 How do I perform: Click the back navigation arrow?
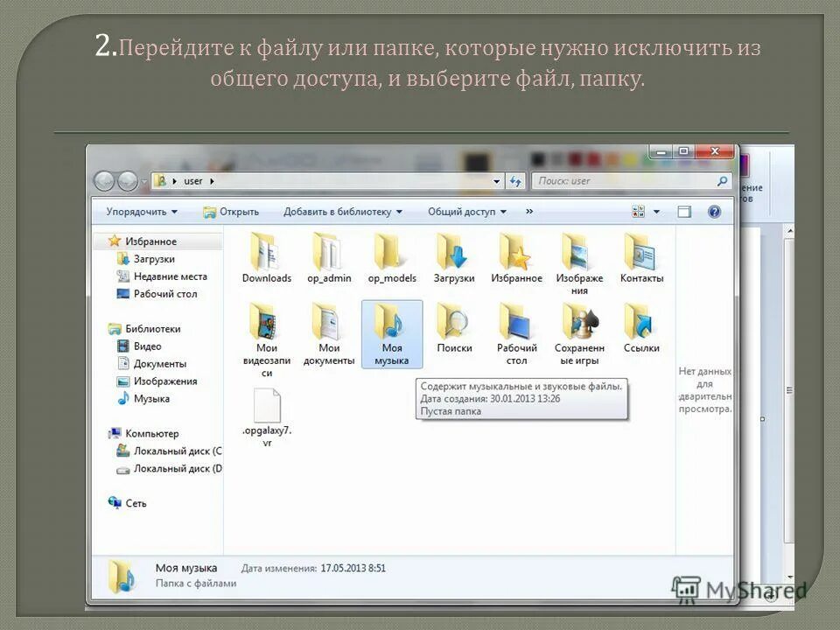pyautogui.click(x=105, y=180)
